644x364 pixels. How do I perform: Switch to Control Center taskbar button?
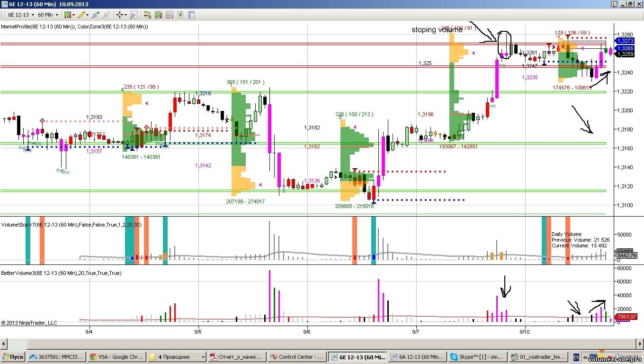coord(296,357)
